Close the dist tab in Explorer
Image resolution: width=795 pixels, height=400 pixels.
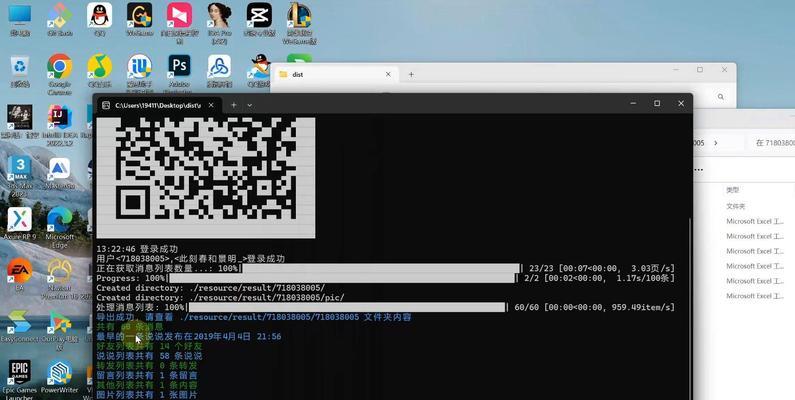[x=388, y=74]
